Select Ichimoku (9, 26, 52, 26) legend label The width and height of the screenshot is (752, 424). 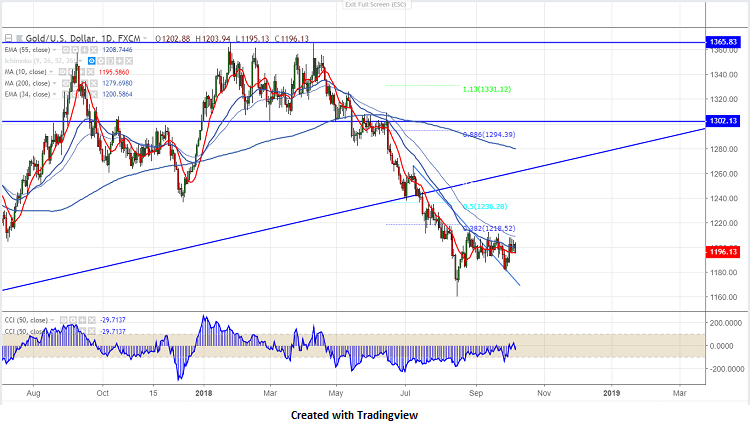[x=40, y=61]
